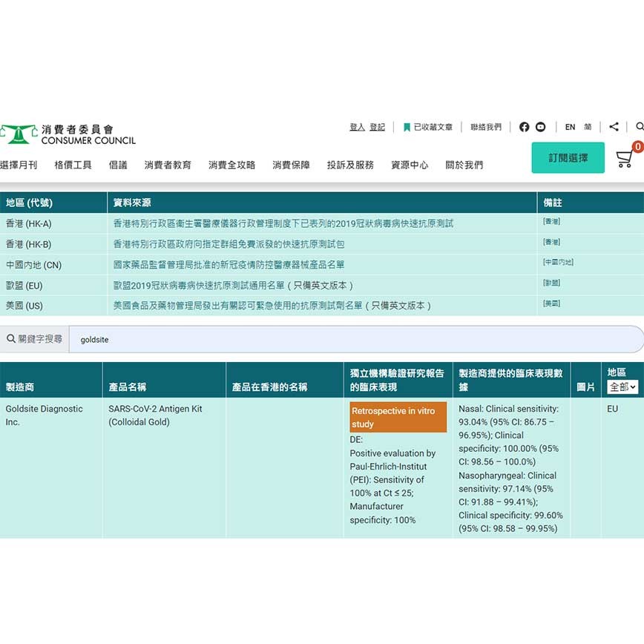Click the share icon

pyautogui.click(x=614, y=127)
